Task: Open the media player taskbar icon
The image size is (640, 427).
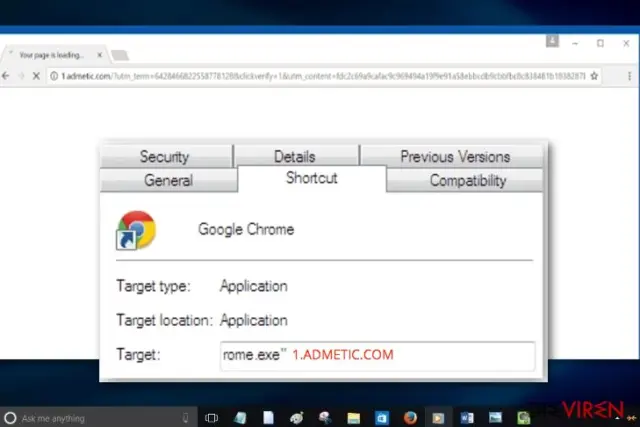Action: click(438, 418)
